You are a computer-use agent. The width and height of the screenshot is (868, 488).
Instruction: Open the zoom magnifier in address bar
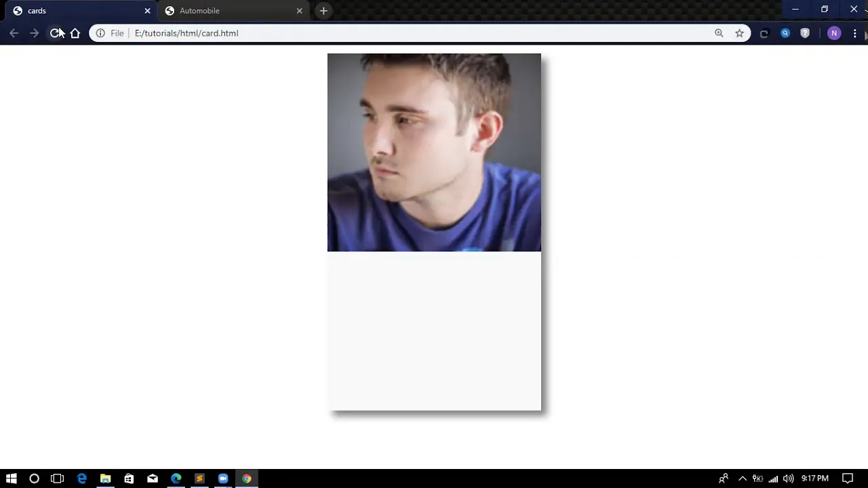point(719,33)
